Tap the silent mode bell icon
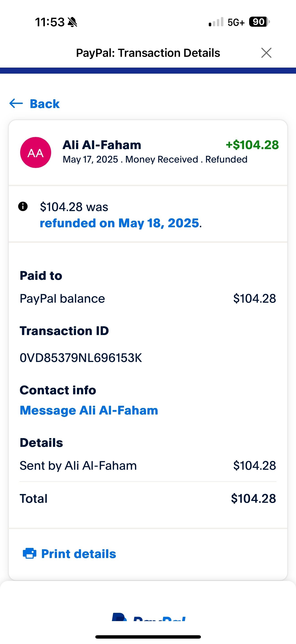This screenshot has height=644, width=296. click(72, 22)
